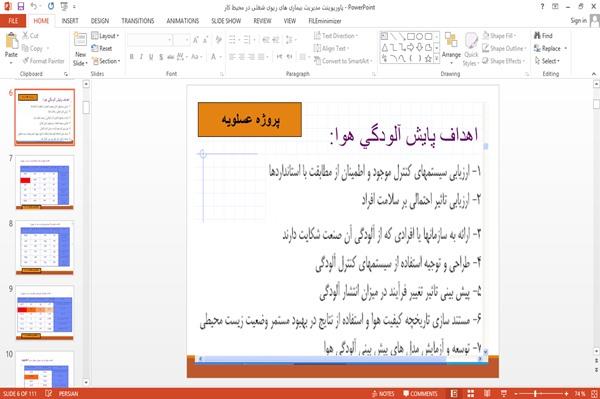Undo the last action
Screen dimensions: 600x399
click(x=34, y=7)
